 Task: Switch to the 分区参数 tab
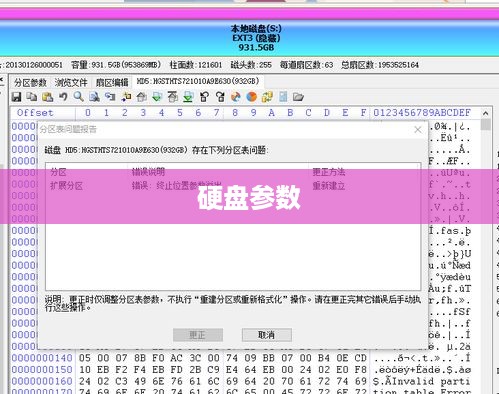[30, 82]
